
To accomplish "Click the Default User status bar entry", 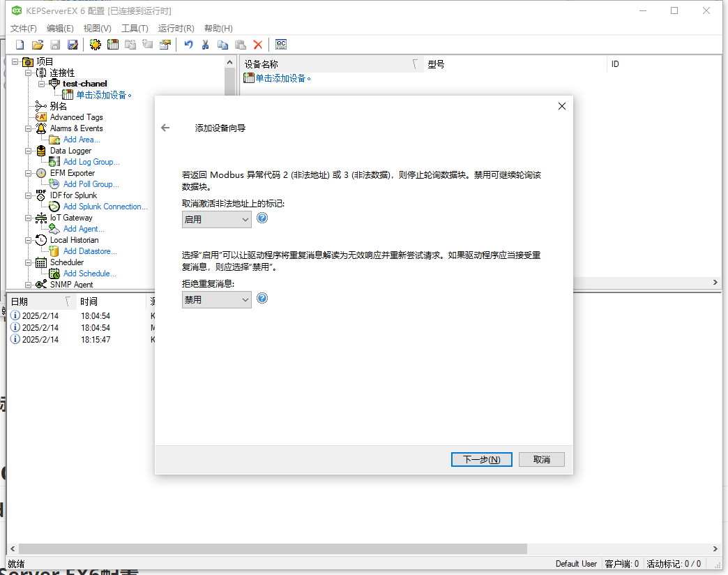I will coord(576,563).
